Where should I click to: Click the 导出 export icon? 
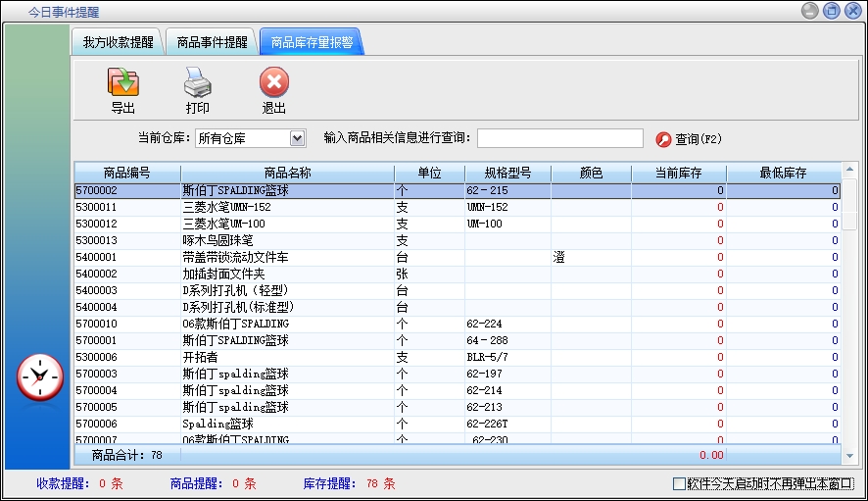click(122, 82)
